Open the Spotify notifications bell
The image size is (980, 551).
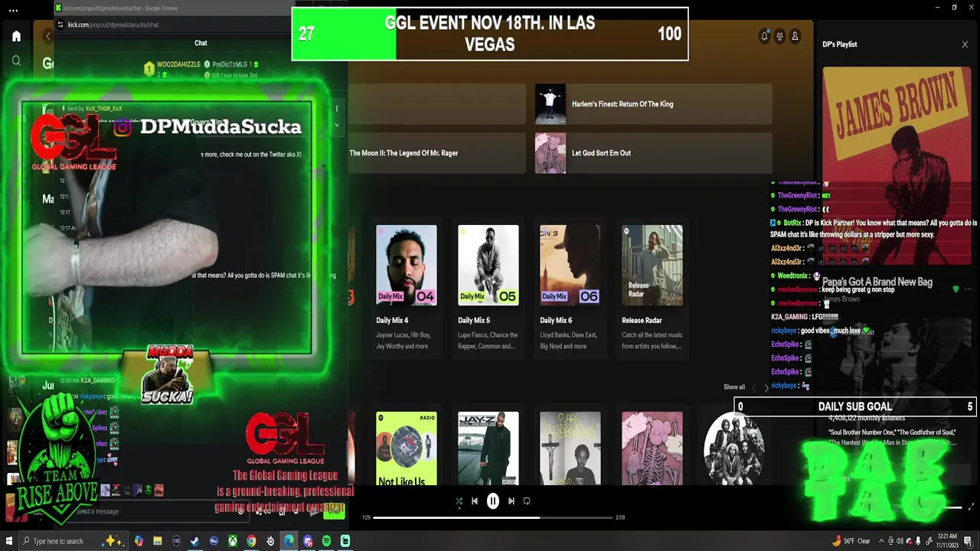[764, 36]
